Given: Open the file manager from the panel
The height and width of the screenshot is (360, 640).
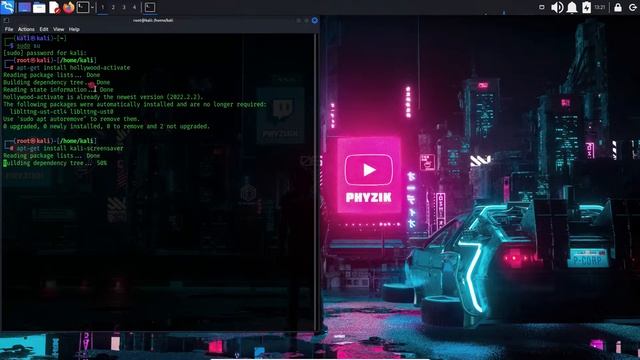Looking at the screenshot, I should pos(39,7).
